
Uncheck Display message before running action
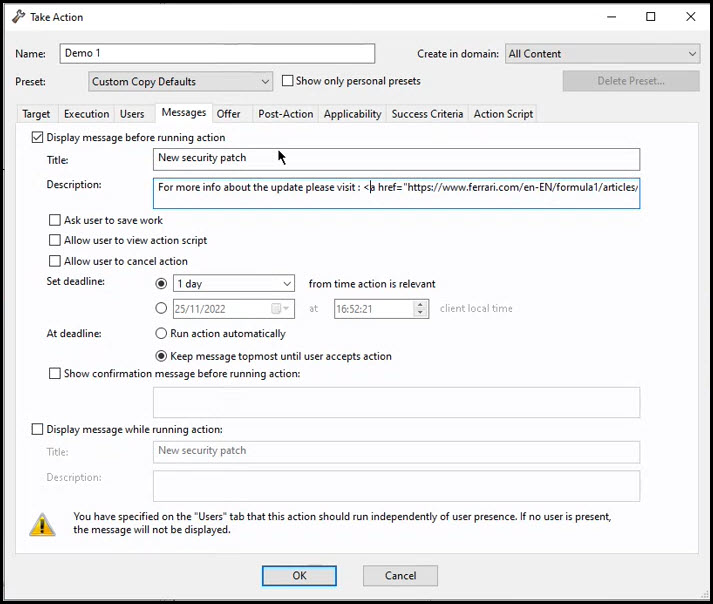(38, 138)
